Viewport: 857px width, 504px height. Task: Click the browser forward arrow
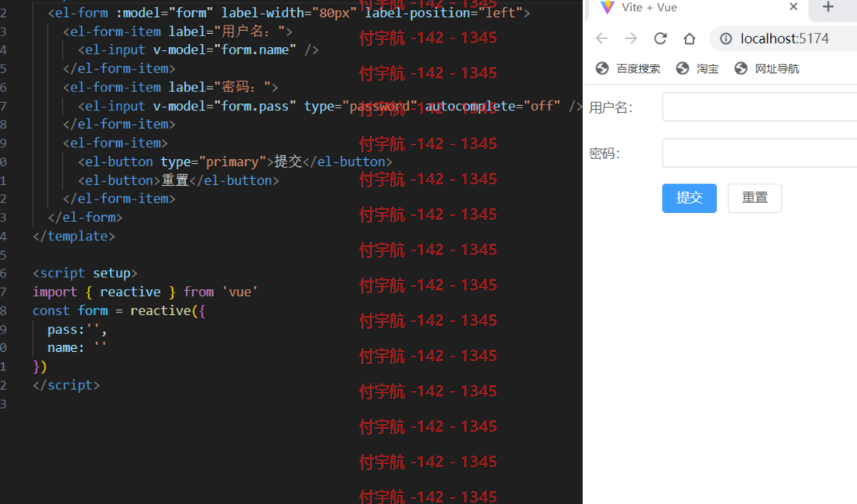point(631,38)
